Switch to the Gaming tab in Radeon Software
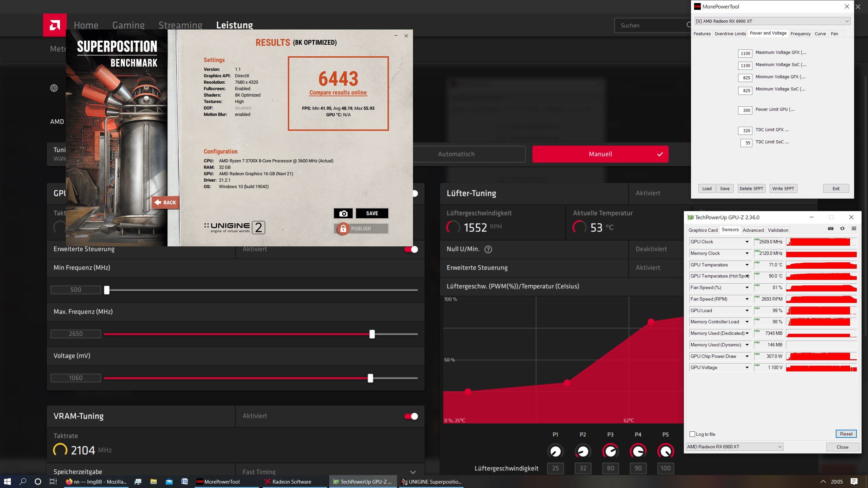Screen dimensions: 868x488 pyautogui.click(x=129, y=25)
